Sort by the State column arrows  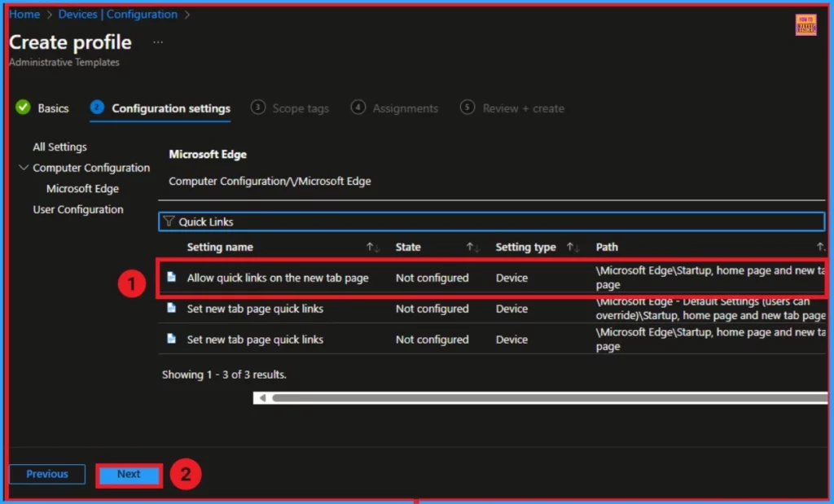(472, 248)
